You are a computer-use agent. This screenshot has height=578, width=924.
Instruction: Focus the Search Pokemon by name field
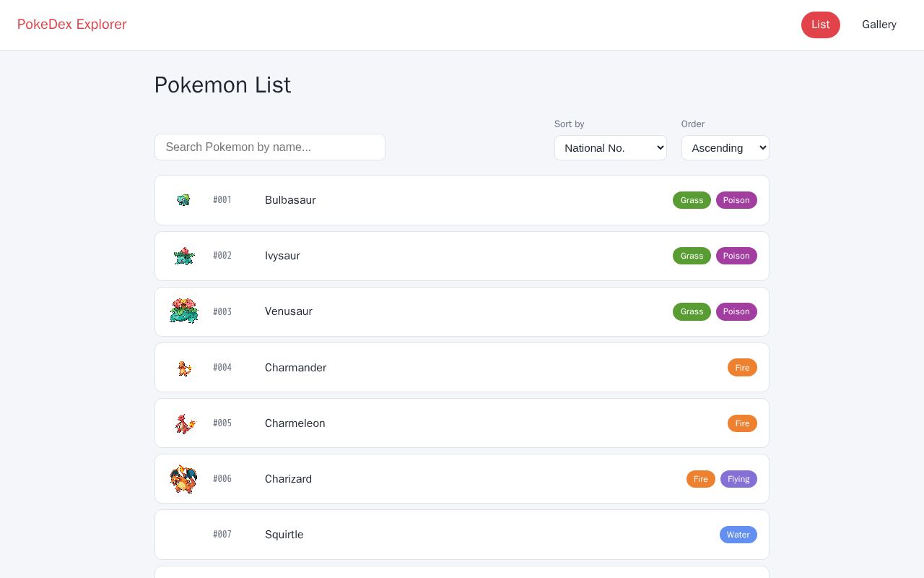(270, 147)
